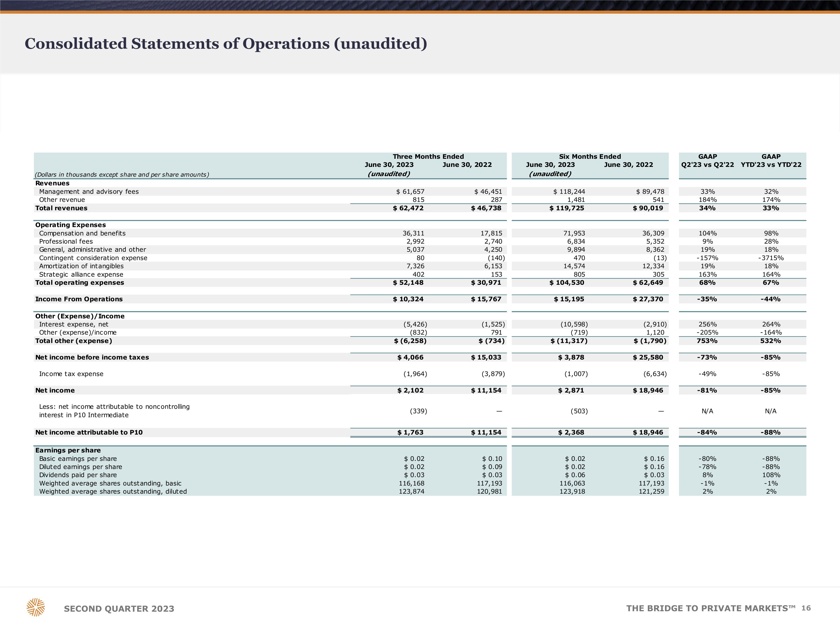Click the Earnings per share section heading
The height and width of the screenshot is (630, 840).
(x=68, y=450)
